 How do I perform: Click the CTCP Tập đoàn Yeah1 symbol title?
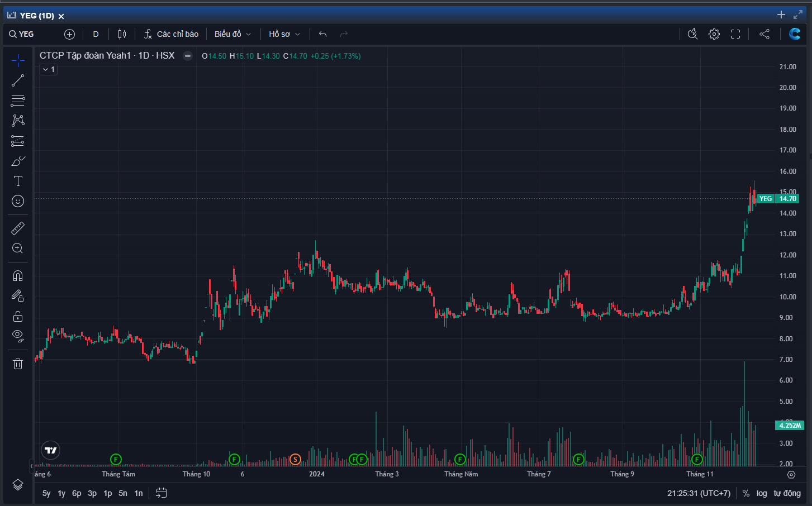[x=107, y=55]
